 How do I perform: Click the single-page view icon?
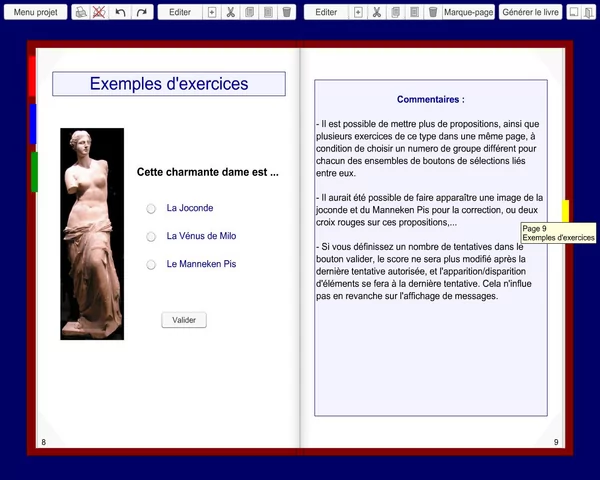[574, 12]
